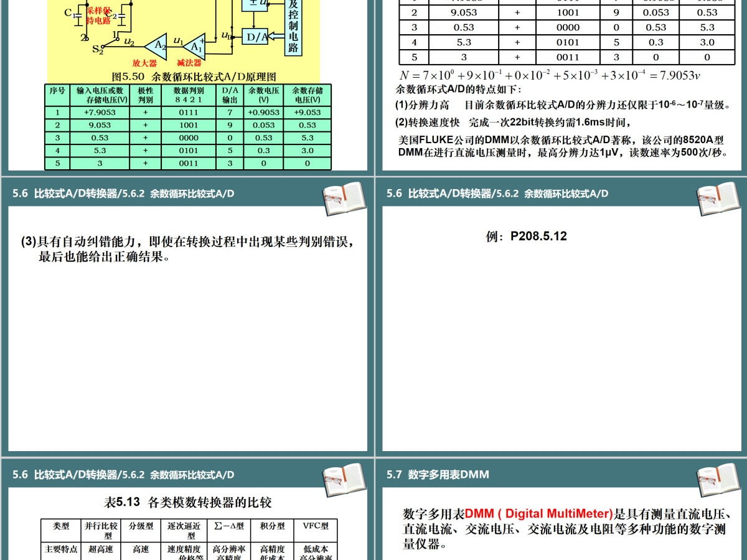Click the +7.9053 input voltage cell
Image resolution: width=747 pixels, height=560 pixels.
point(99,113)
